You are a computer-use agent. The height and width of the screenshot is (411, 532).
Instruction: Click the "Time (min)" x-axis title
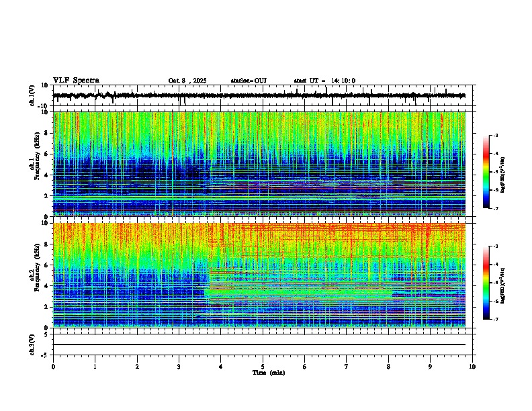click(269, 373)
